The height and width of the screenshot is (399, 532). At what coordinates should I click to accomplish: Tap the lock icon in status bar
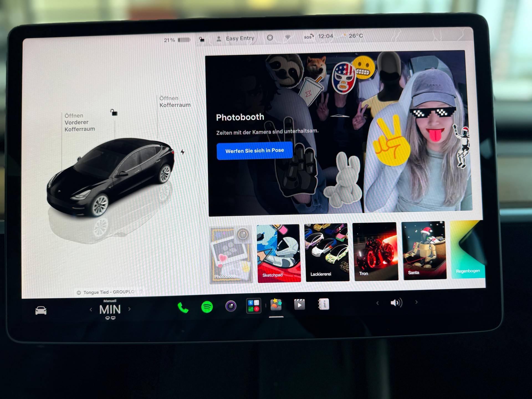(202, 40)
